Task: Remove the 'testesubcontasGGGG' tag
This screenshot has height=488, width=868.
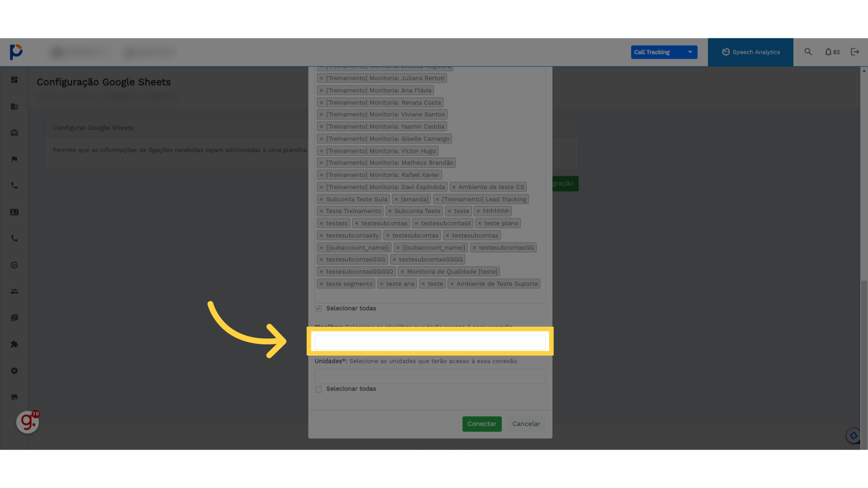Action: pos(394,259)
